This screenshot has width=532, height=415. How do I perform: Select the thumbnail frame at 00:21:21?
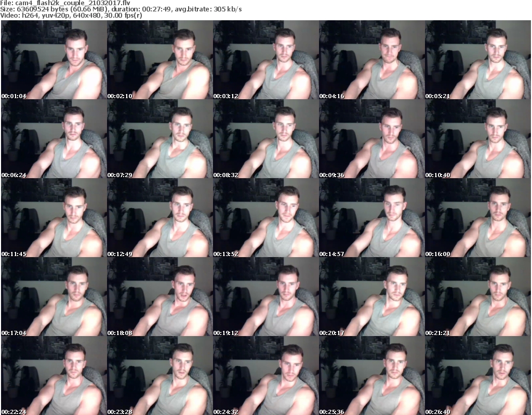(478, 297)
